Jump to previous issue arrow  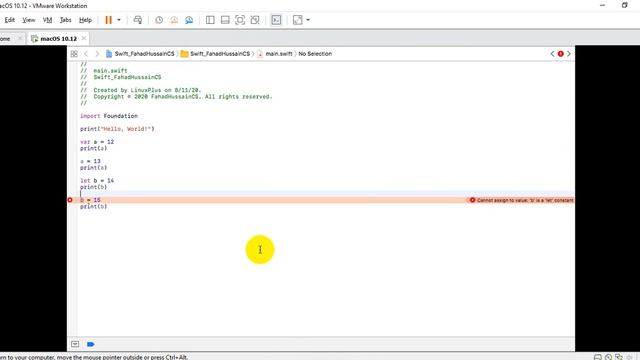pos(552,53)
